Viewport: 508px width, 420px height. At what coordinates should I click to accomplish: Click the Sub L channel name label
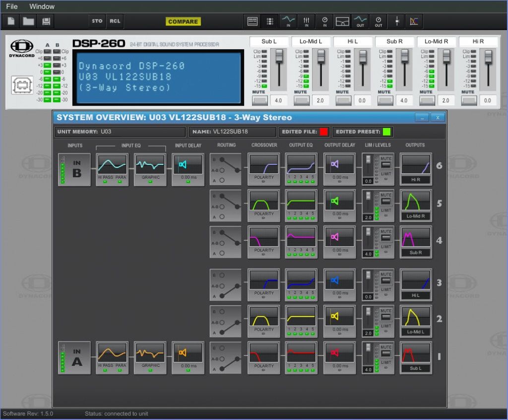[x=269, y=42]
